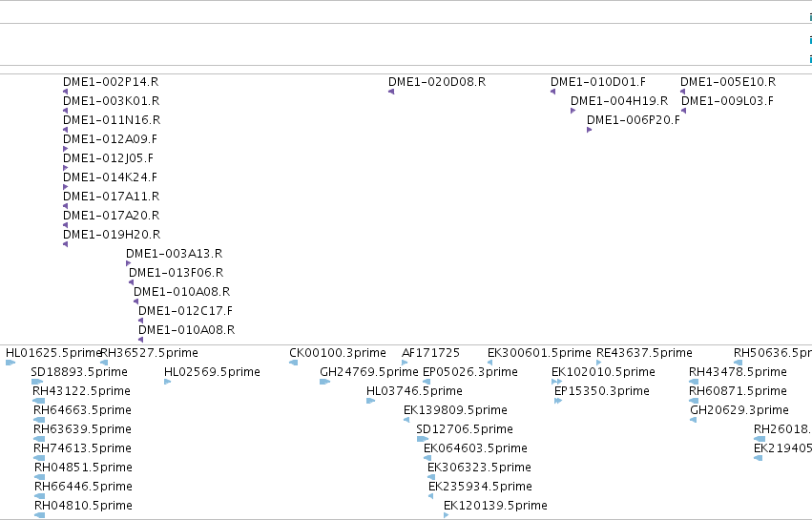This screenshot has width=812, height=520.
Task: Select the EK235934.5prime label
Action: point(480,487)
